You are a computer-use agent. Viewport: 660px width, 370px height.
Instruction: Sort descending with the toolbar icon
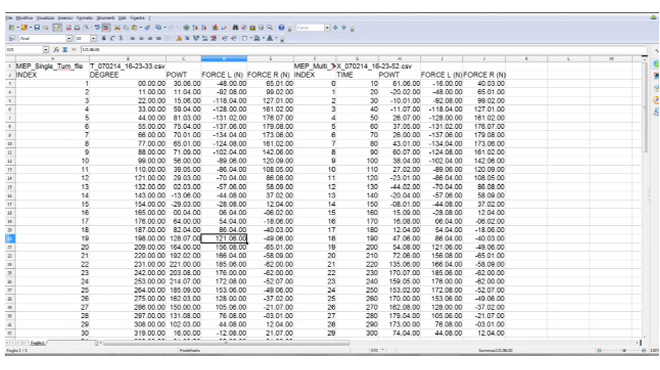204,28
